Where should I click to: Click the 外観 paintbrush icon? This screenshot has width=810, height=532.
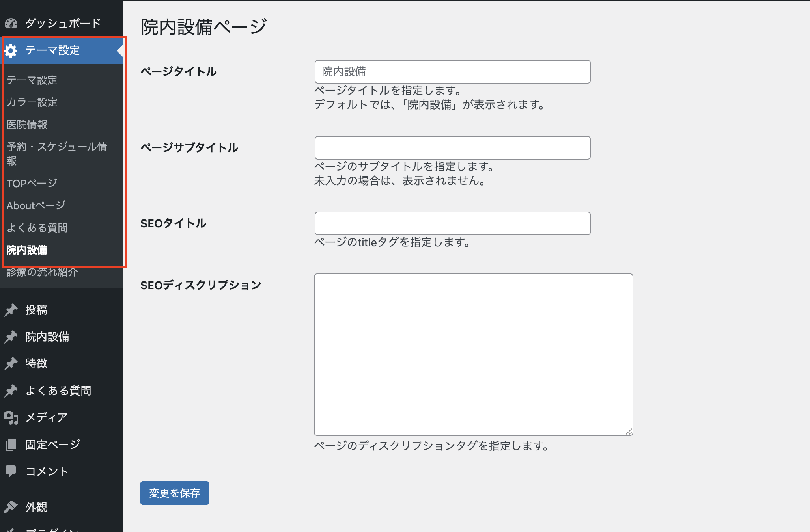click(x=11, y=506)
